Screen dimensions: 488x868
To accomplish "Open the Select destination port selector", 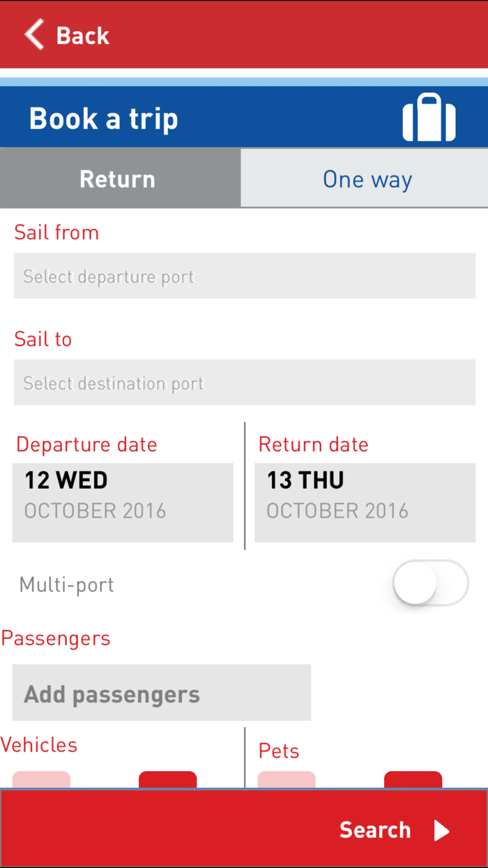I will (x=244, y=382).
